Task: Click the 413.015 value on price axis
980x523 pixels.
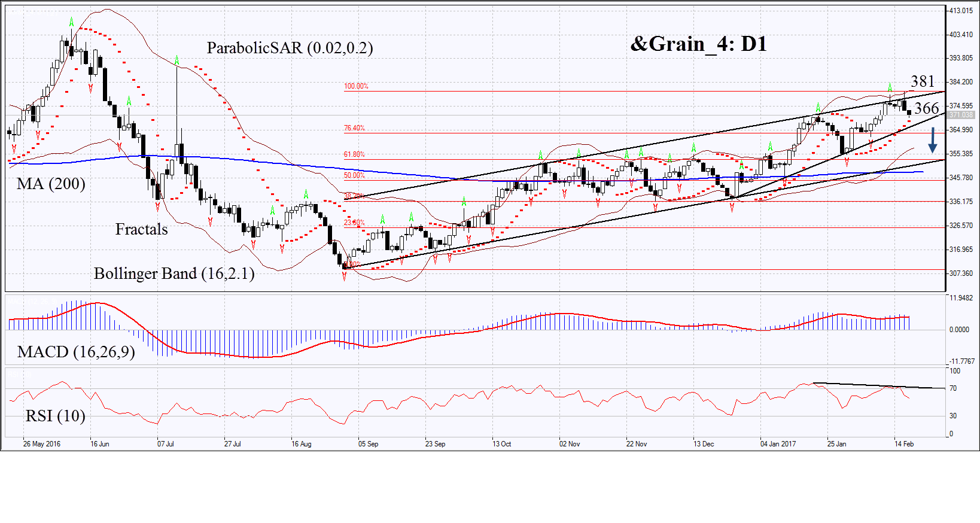Action: (x=961, y=11)
